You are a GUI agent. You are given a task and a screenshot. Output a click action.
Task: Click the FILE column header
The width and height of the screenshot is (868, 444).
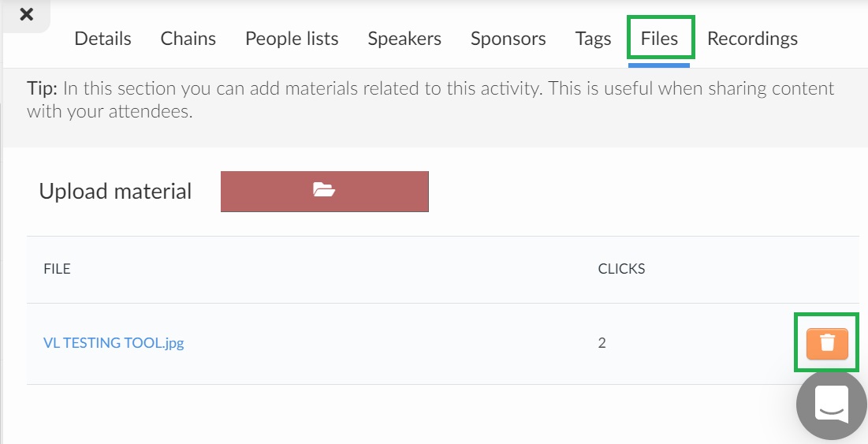(57, 269)
